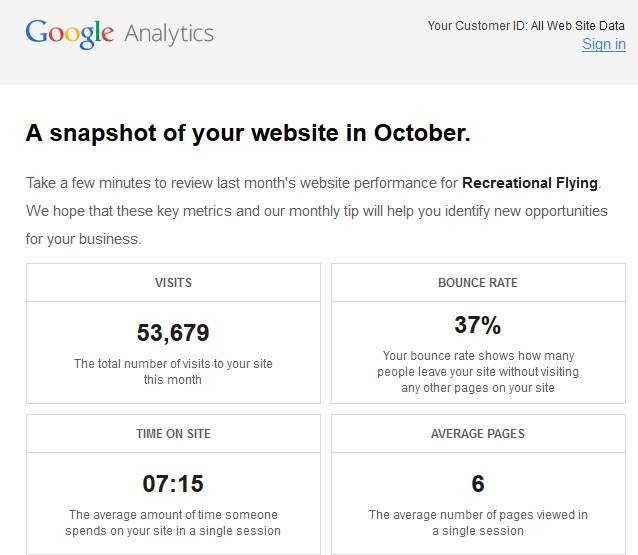Viewport: 638px width, 555px height.
Task: Click the Recreational Flying site name
Action: [x=530, y=183]
